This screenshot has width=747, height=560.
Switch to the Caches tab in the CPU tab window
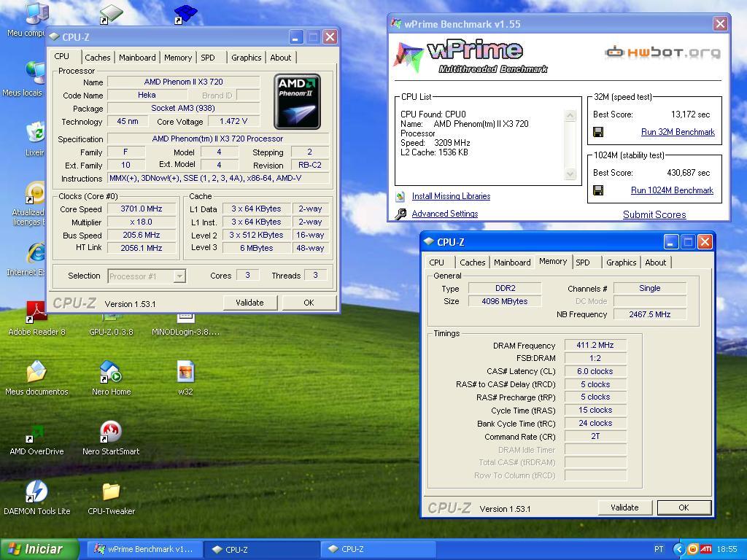[98, 58]
